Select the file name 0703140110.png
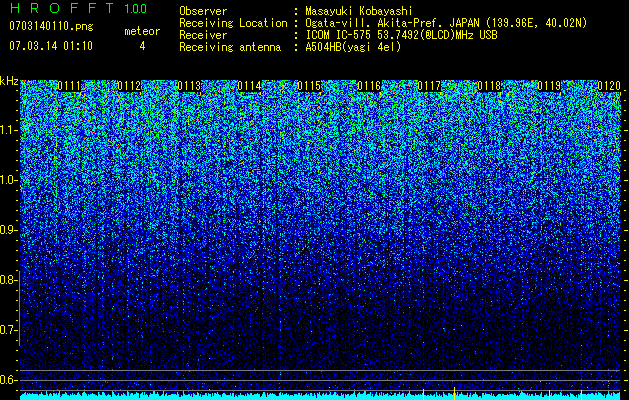 [x=51, y=26]
